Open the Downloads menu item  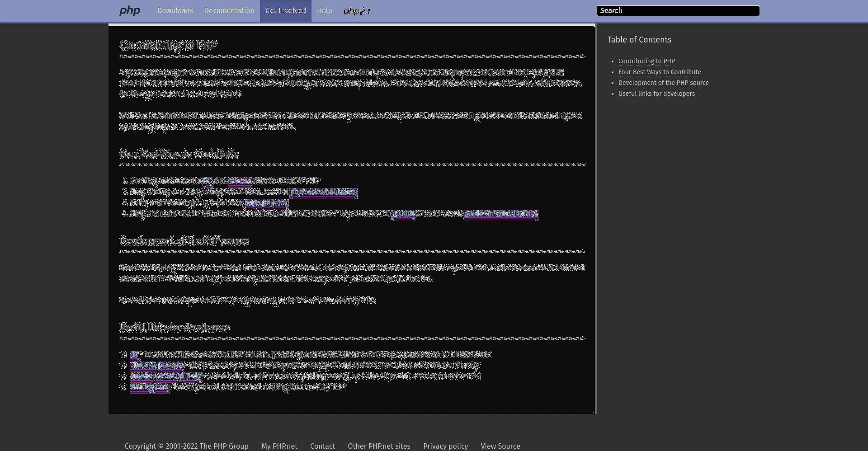click(175, 11)
